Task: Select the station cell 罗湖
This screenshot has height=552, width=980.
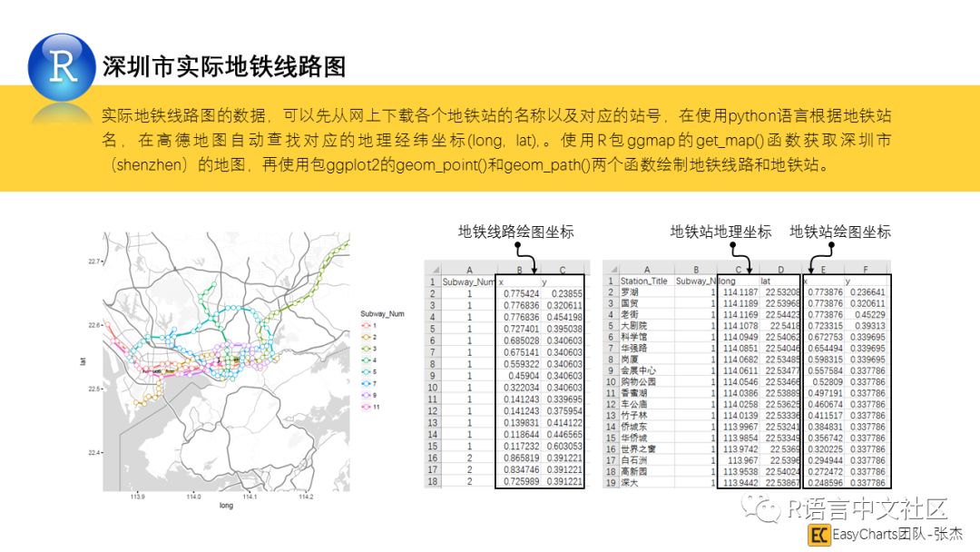Action: tap(646, 292)
